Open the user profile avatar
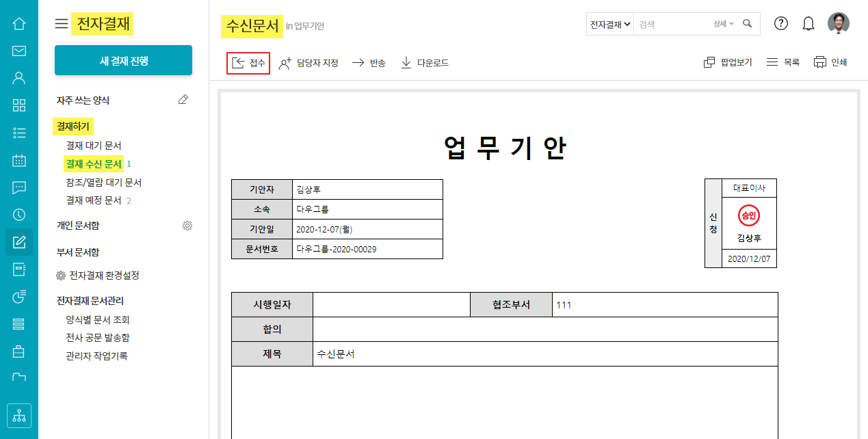The image size is (868, 439). 838,23
